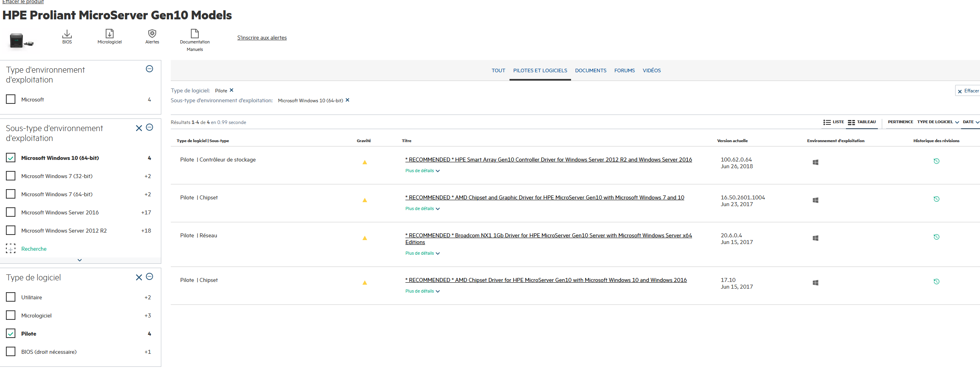Screen dimensions: 980x368
Task: Switch to the DOCUMENTS tab
Action: coord(590,71)
